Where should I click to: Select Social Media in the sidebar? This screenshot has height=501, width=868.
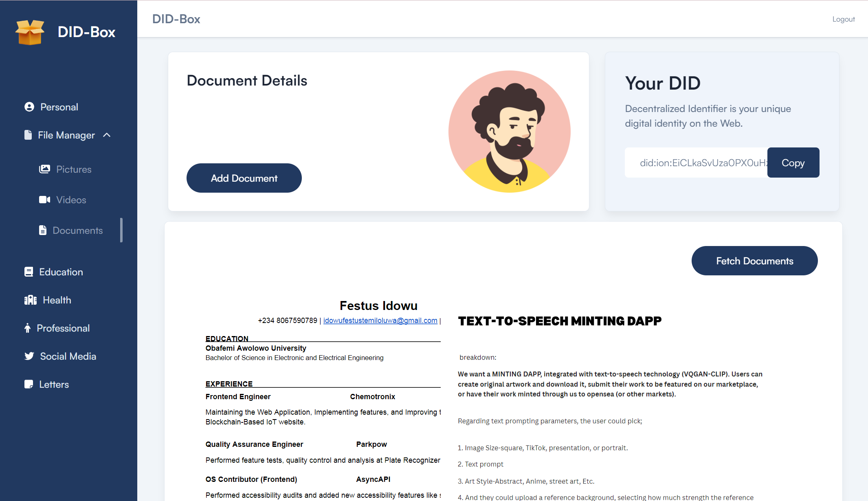(x=68, y=356)
